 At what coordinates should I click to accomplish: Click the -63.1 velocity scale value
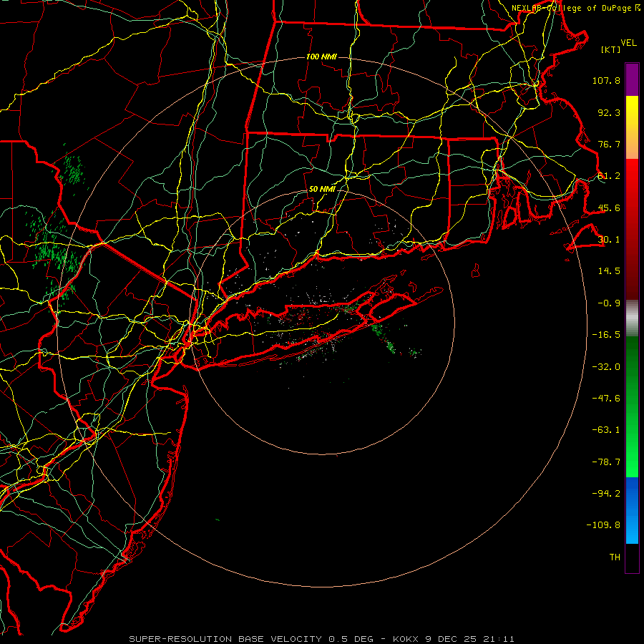(606, 430)
